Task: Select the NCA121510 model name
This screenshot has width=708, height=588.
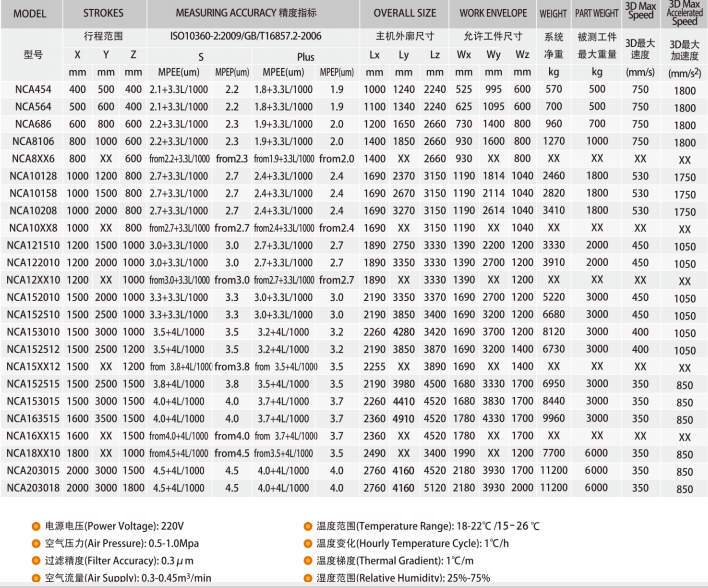Action: [x=33, y=245]
